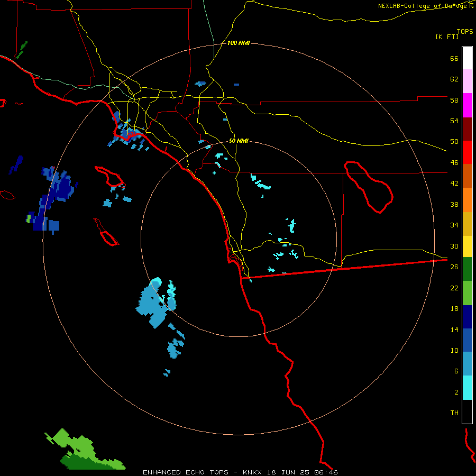
Task: Click the "NEXLAB-College of DuPage" credit text
Action: click(423, 6)
